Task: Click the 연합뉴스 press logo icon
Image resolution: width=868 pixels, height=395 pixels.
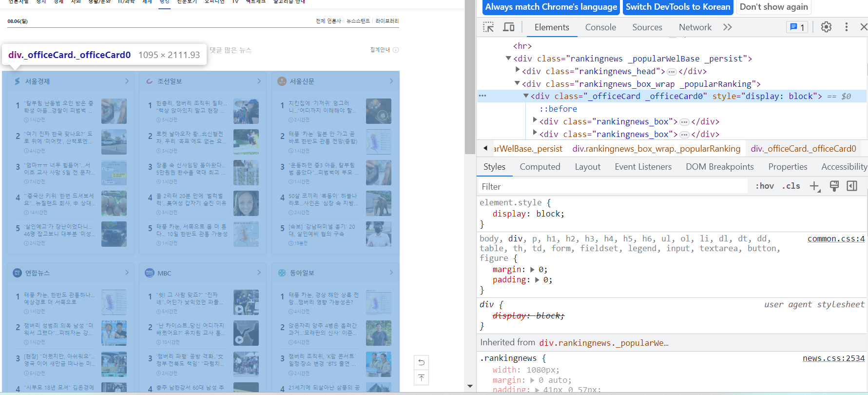Action: pyautogui.click(x=17, y=273)
